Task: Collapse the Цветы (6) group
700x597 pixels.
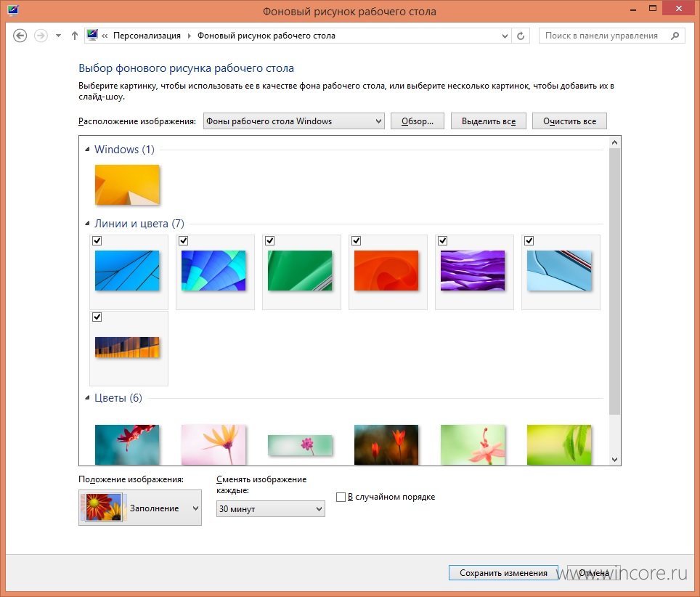Action: pyautogui.click(x=87, y=398)
